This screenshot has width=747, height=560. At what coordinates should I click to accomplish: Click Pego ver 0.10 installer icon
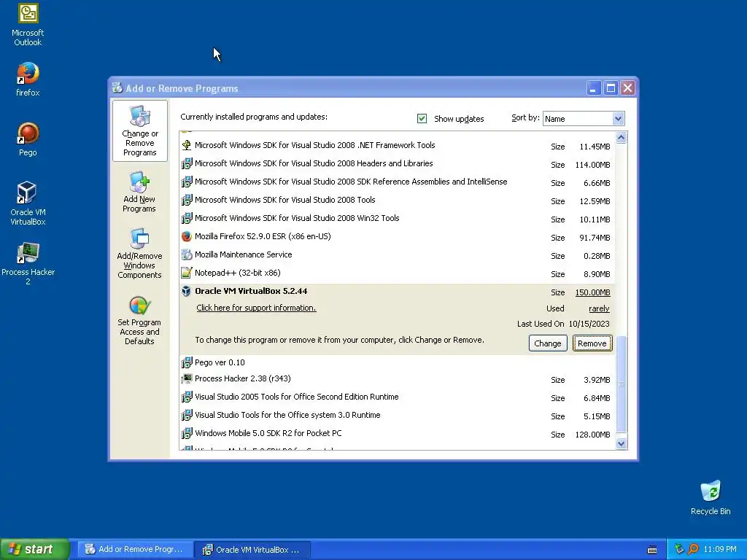tap(186, 363)
